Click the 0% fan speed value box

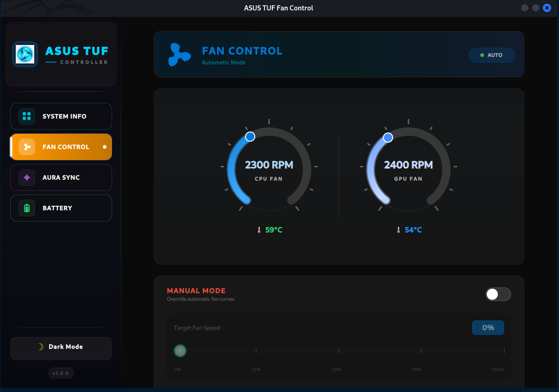(488, 328)
